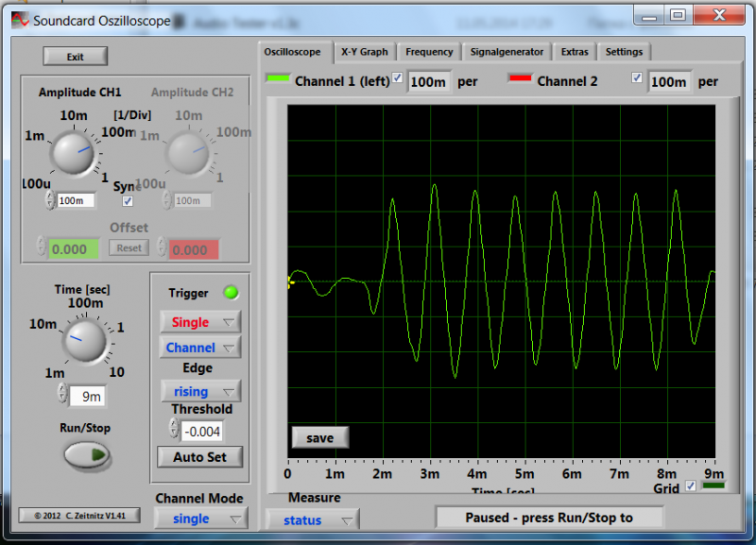Switch to the Settings tab
This screenshot has width=756, height=545.
(x=624, y=52)
